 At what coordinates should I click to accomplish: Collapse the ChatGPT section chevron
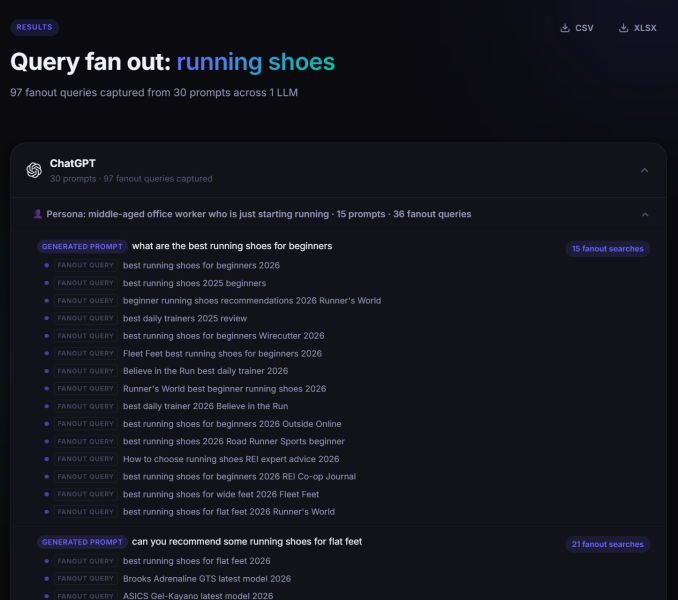(x=644, y=170)
